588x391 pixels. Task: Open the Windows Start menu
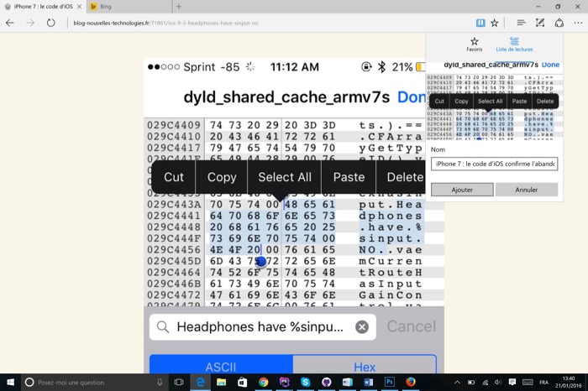[9, 382]
